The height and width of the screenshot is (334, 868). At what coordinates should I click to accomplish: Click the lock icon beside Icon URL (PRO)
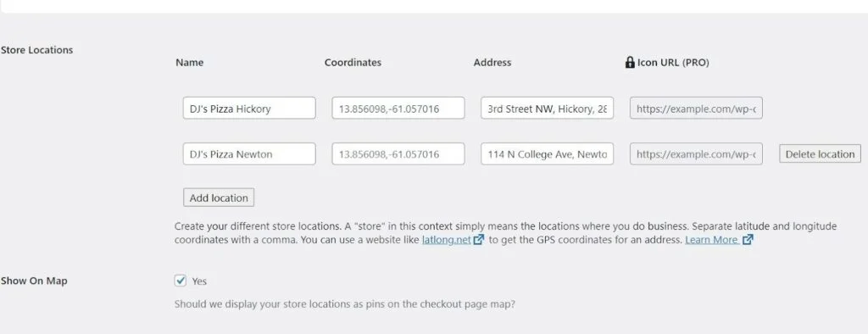(x=630, y=62)
